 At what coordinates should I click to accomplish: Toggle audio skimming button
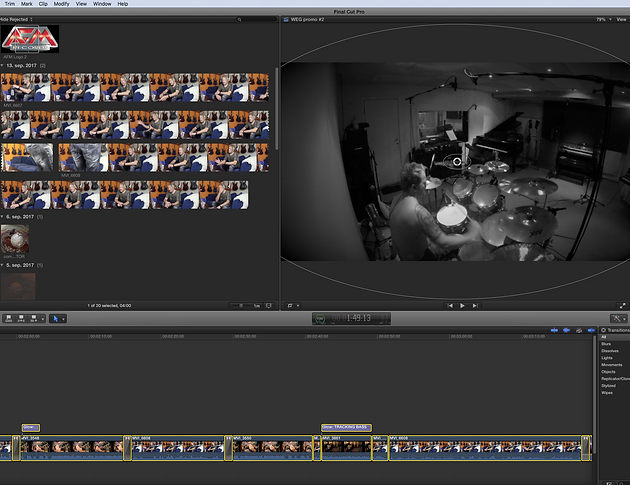tap(567, 330)
